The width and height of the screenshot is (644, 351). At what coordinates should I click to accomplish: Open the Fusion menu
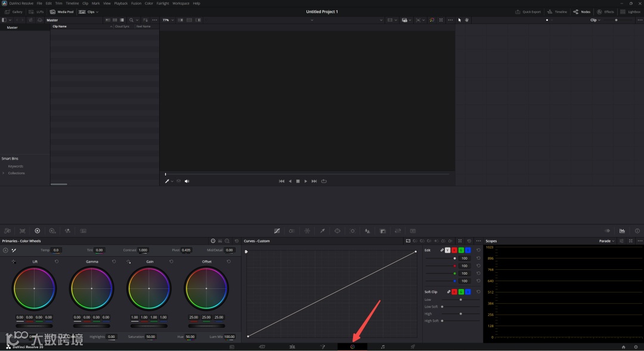click(x=137, y=4)
